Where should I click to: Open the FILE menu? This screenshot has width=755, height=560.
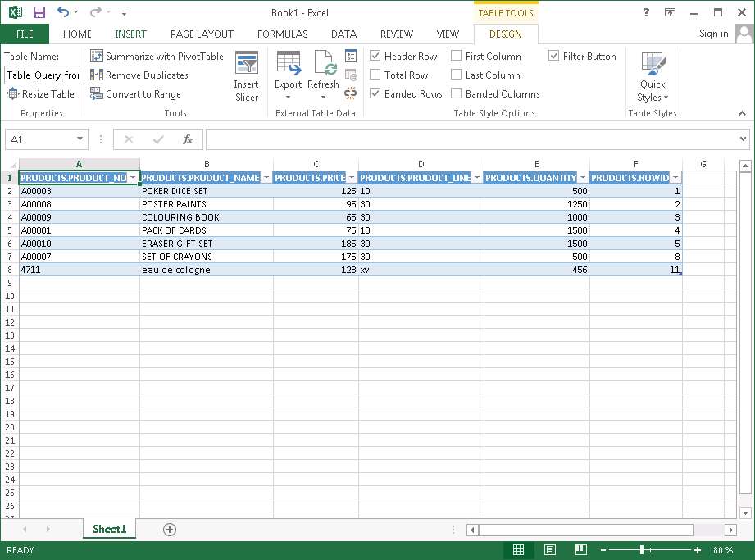[25, 34]
